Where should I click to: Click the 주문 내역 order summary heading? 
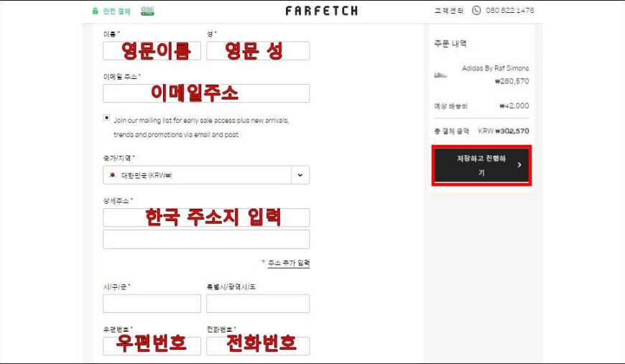point(450,43)
